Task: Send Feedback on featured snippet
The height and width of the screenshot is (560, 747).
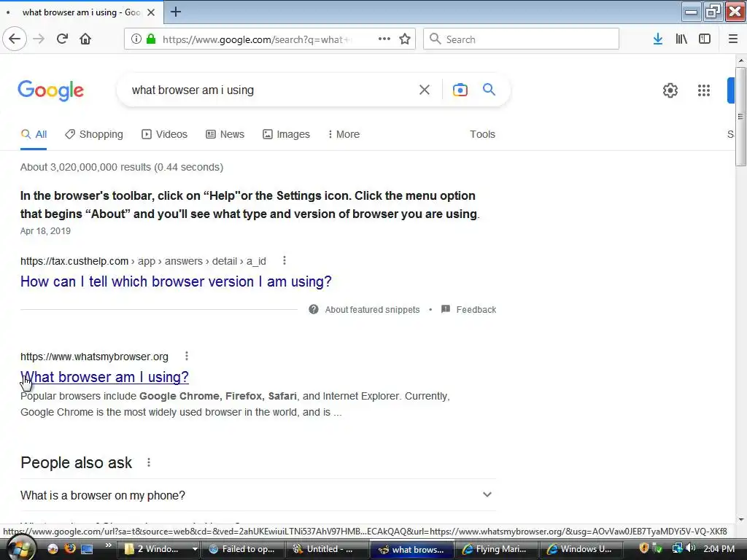Action: pos(469,309)
